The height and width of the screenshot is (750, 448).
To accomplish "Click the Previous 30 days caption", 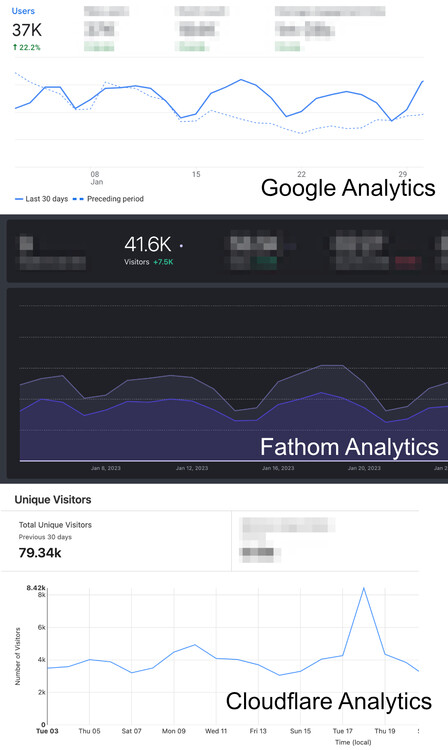I will (x=45, y=537).
